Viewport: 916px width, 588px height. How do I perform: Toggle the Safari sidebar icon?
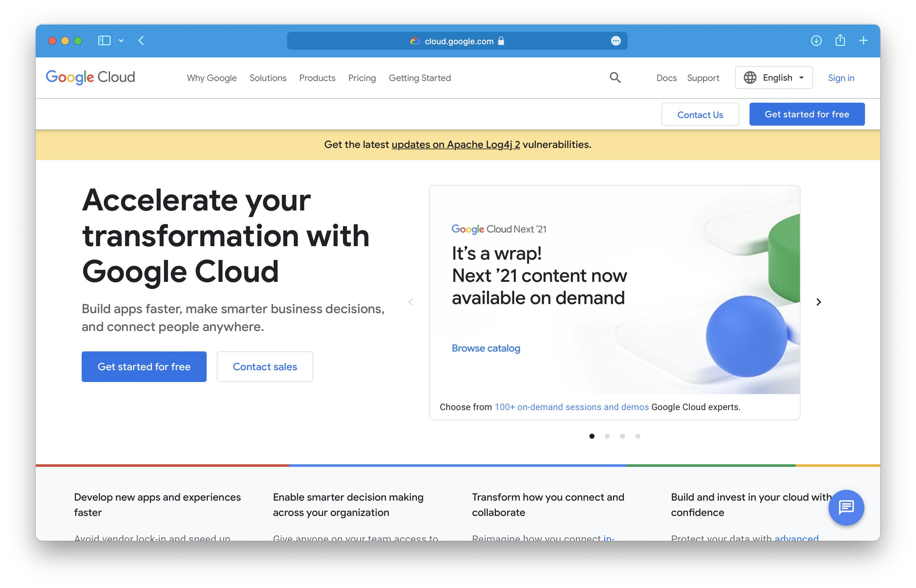(x=104, y=40)
